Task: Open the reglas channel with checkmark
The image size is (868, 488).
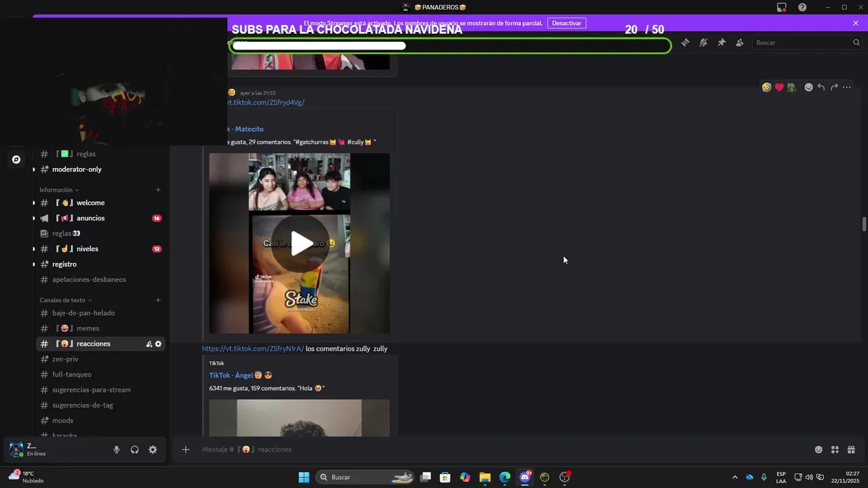Action: 101,154
